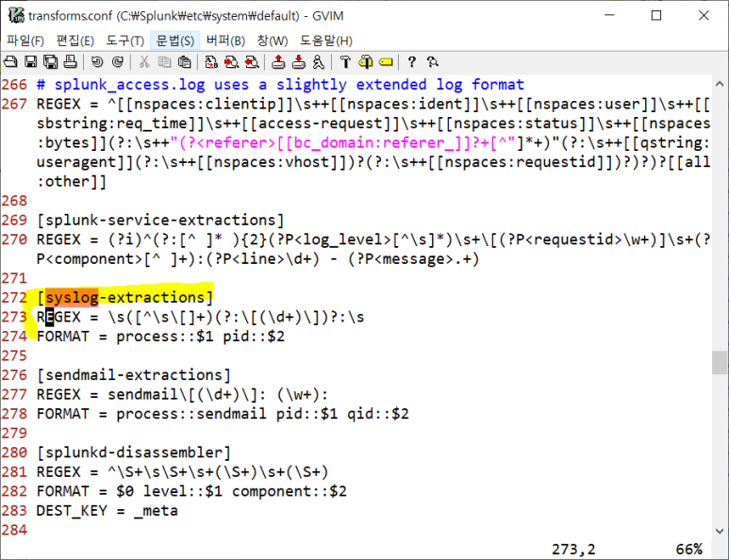Click the vertical scrollbar up arrow
The image size is (729, 560).
pyautogui.click(x=720, y=84)
